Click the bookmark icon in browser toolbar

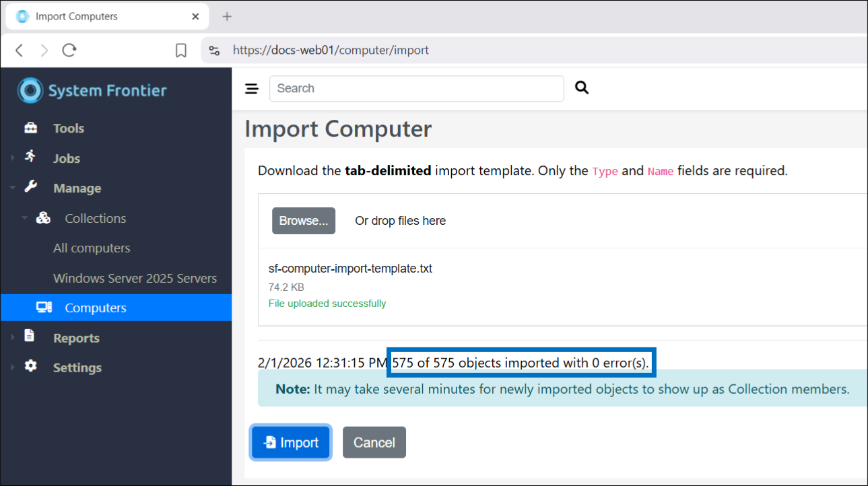pos(180,50)
